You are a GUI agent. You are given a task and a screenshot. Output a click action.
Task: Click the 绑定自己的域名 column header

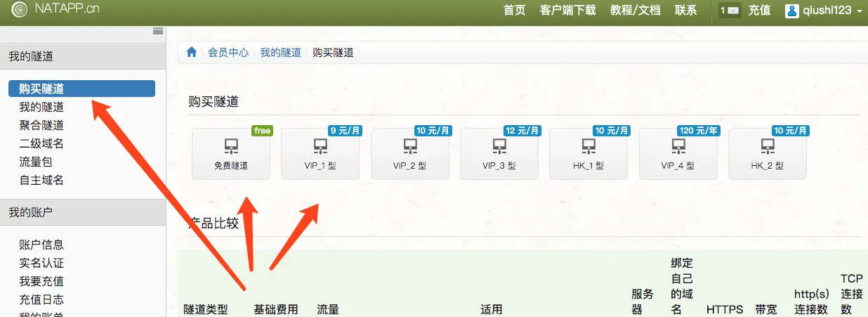point(682,286)
